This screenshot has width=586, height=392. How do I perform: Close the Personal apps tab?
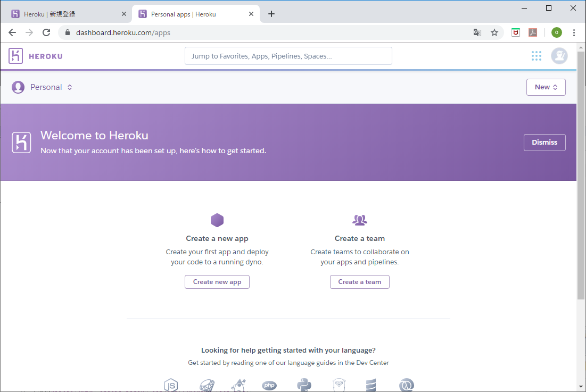(251, 14)
